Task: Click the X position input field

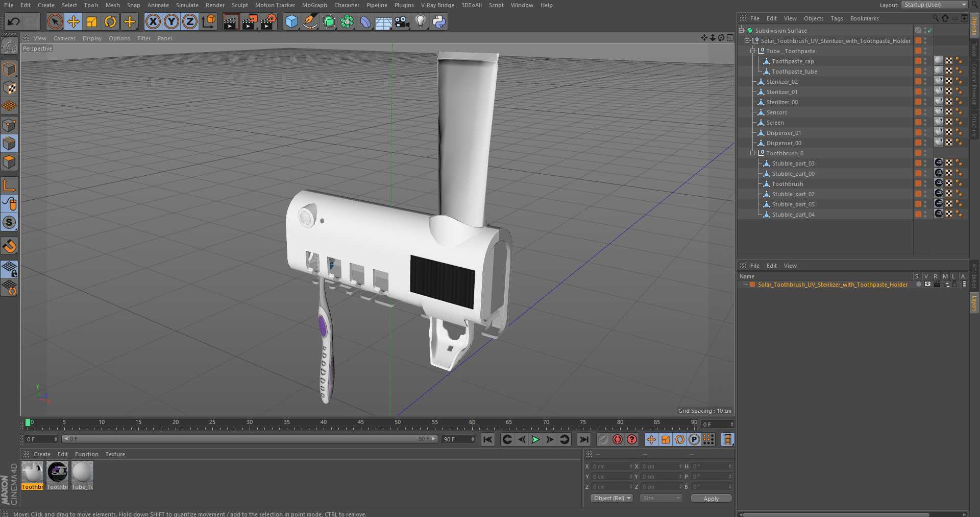Action: (x=611, y=466)
